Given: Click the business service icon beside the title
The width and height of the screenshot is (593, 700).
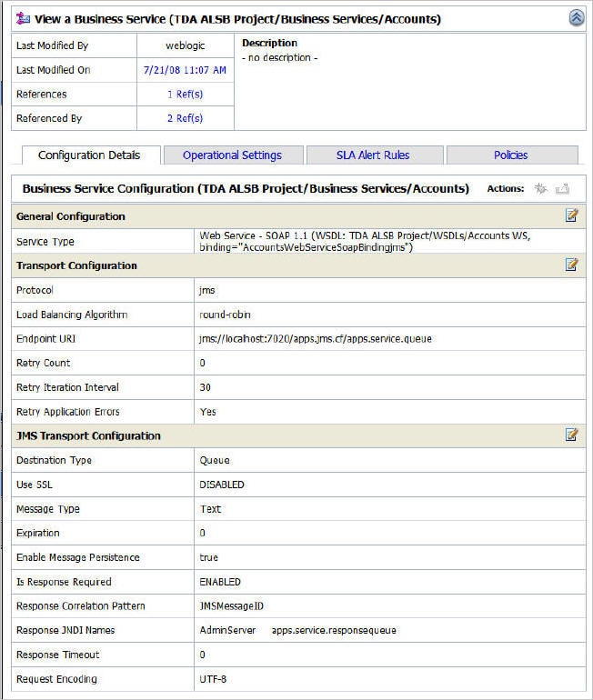Looking at the screenshot, I should (x=23, y=19).
